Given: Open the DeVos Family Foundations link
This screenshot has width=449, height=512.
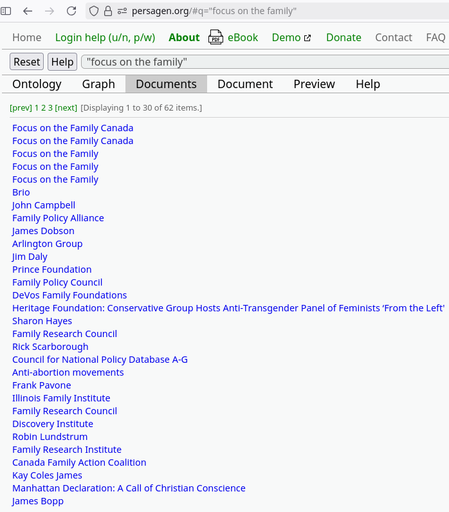Looking at the screenshot, I should (70, 295).
